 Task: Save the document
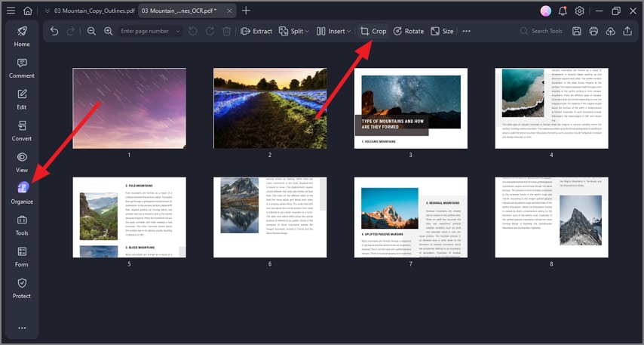tap(577, 31)
